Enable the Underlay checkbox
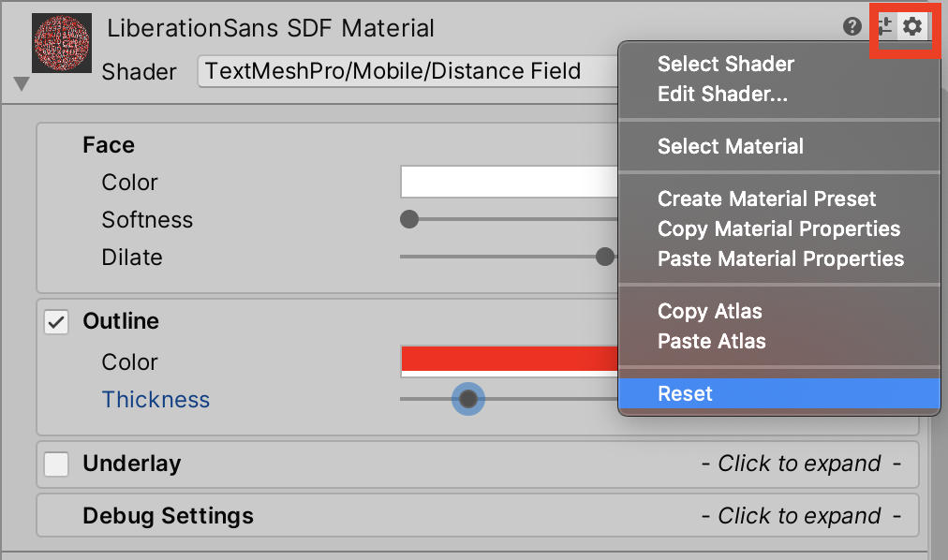This screenshot has width=948, height=560. pos(57,464)
